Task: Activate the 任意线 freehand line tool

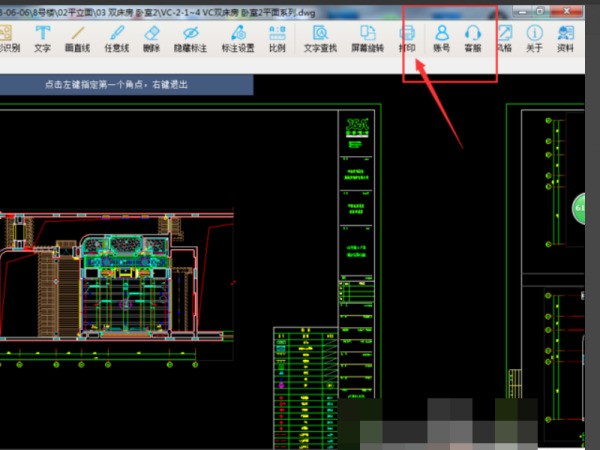Action: click(x=117, y=38)
